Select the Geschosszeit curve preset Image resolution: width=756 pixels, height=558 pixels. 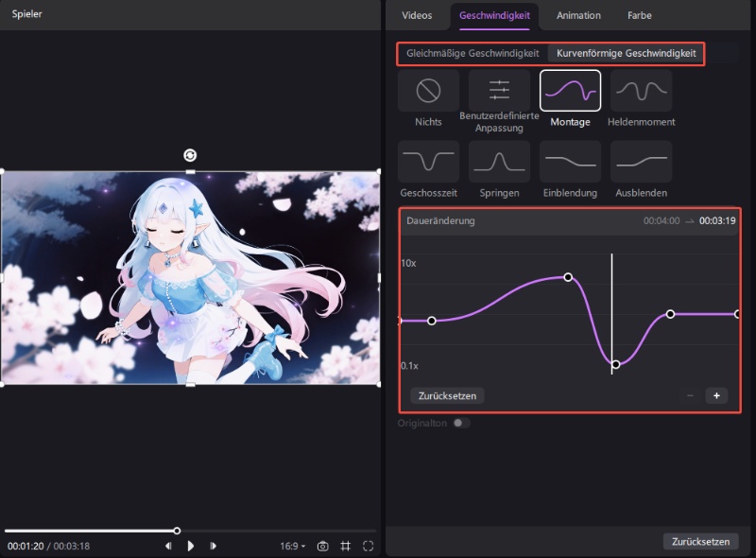pos(428,162)
